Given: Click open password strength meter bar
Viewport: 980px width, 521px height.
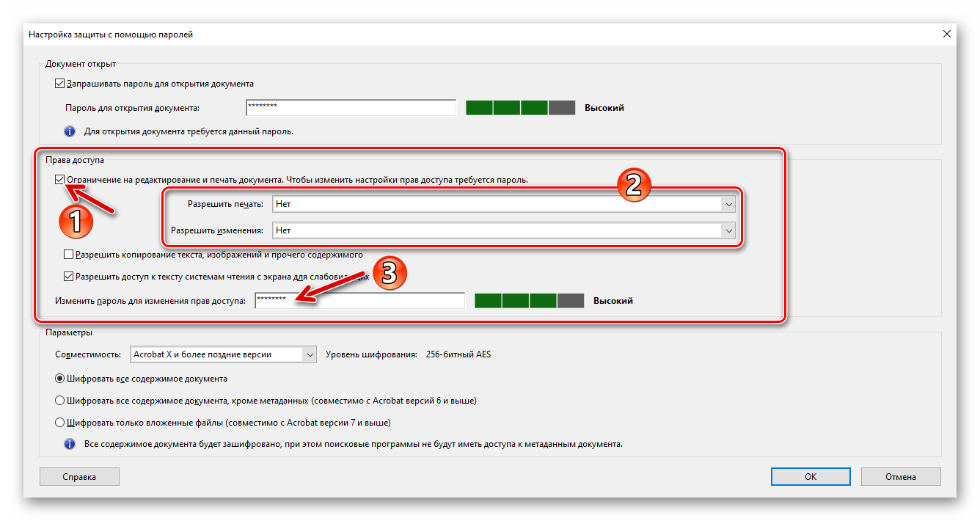Looking at the screenshot, I should pyautogui.click(x=521, y=108).
